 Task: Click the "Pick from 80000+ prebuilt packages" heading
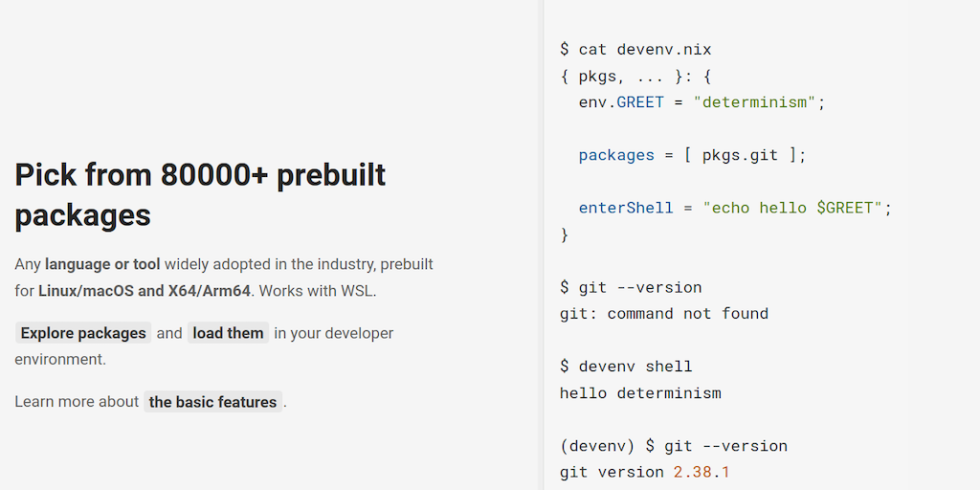200,194
